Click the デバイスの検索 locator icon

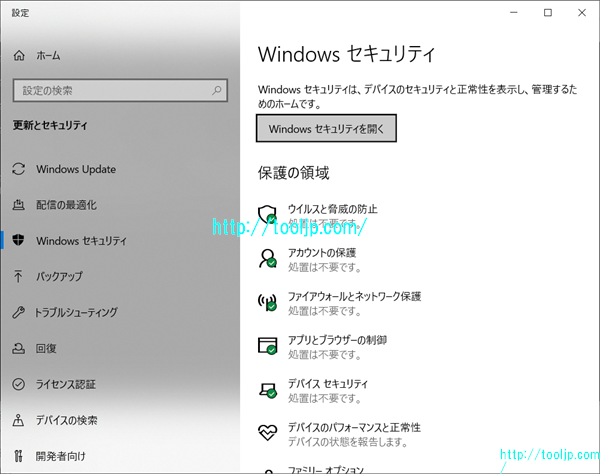point(18,420)
